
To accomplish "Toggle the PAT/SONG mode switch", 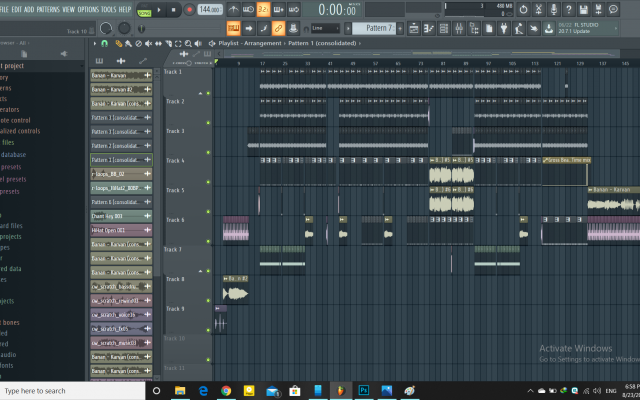I will click(144, 10).
